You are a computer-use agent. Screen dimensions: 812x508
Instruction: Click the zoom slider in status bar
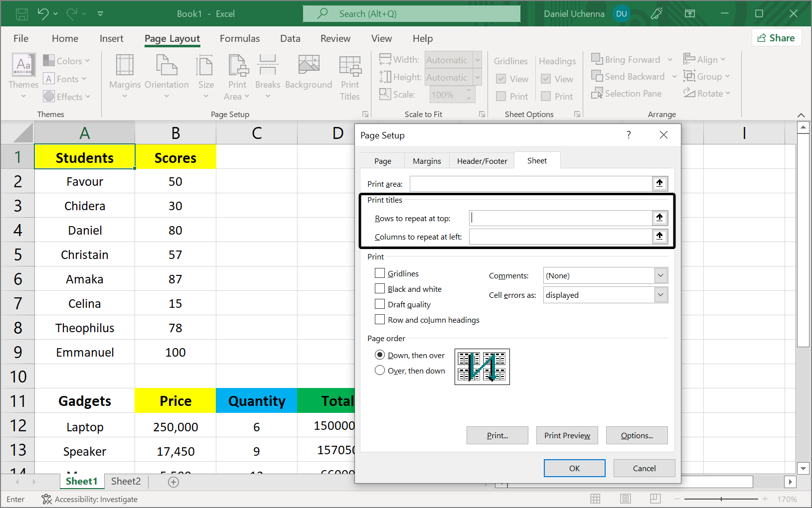tap(721, 499)
